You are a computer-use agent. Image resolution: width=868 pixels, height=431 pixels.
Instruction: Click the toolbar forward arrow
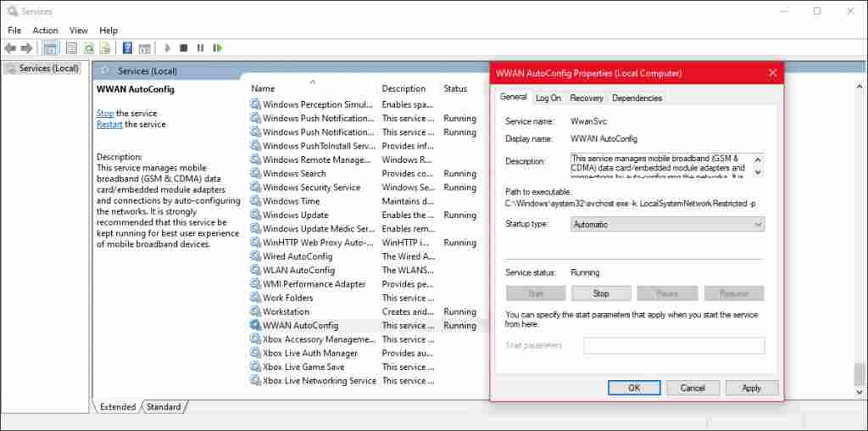tap(26, 48)
